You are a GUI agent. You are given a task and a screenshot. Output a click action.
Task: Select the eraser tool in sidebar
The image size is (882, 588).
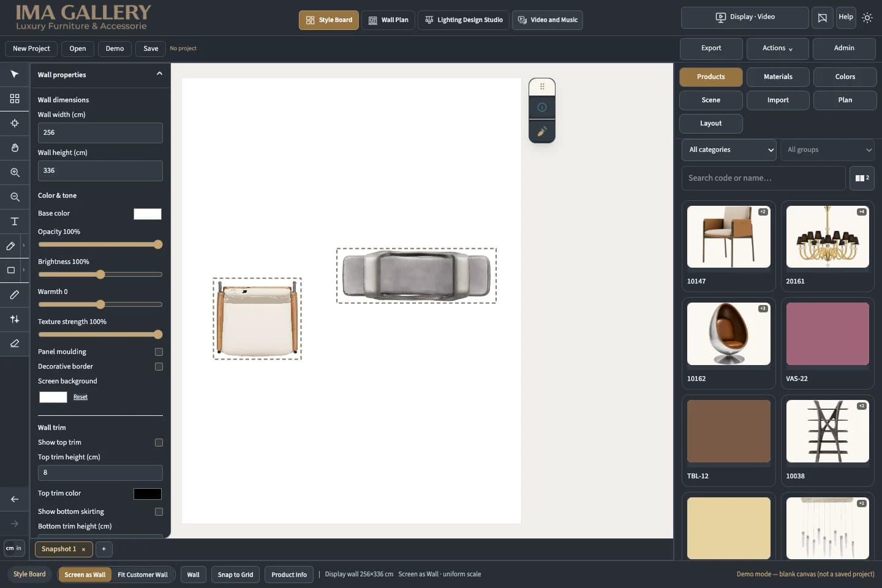coord(15,344)
